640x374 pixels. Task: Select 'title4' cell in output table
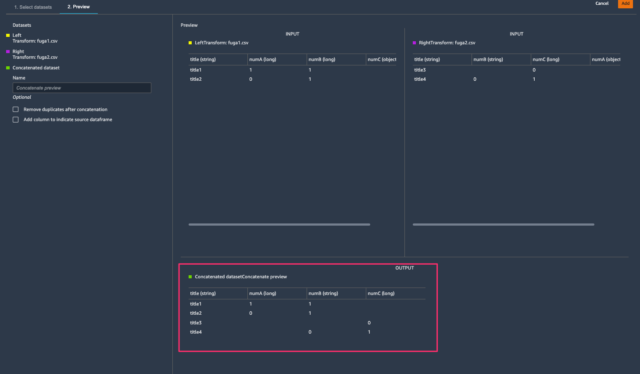coord(196,332)
